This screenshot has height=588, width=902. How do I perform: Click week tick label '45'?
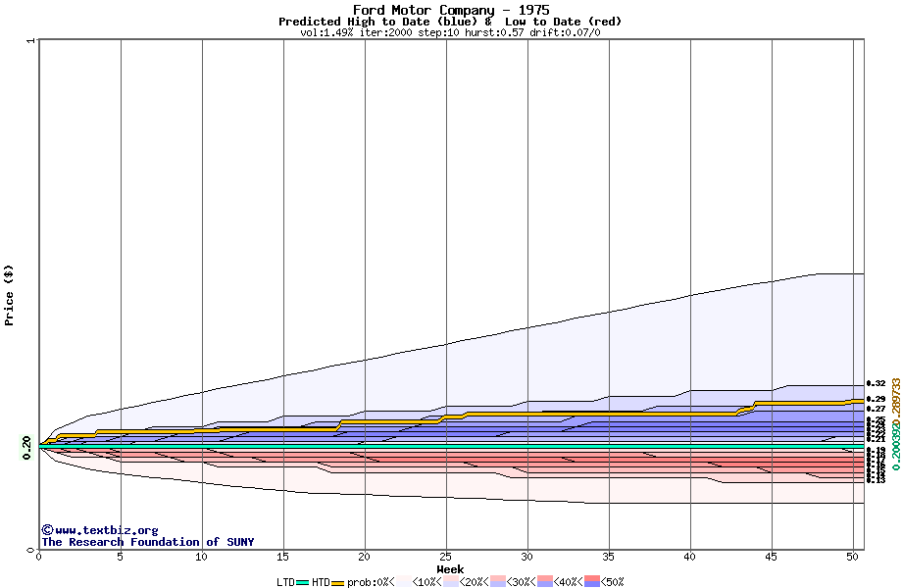(x=772, y=557)
